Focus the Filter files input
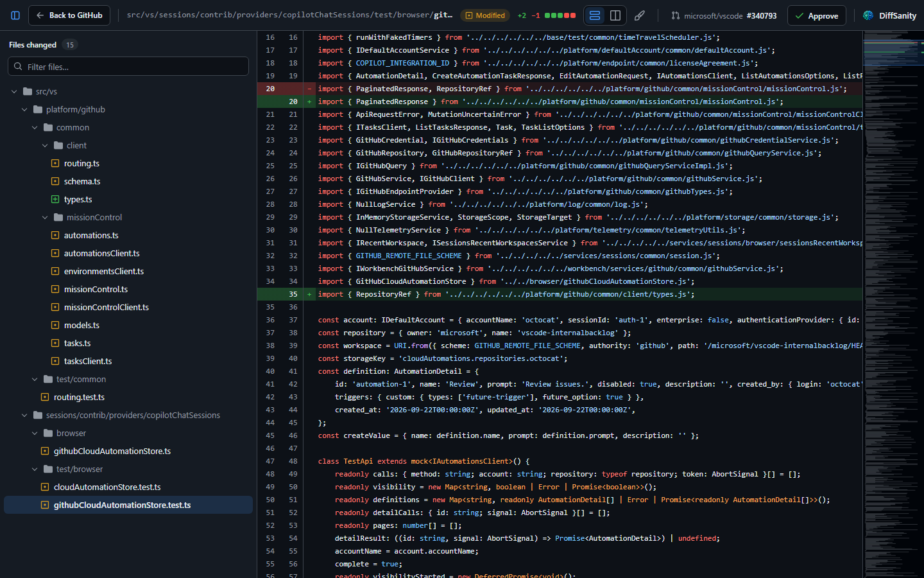The width and height of the screenshot is (924, 578). (x=128, y=66)
